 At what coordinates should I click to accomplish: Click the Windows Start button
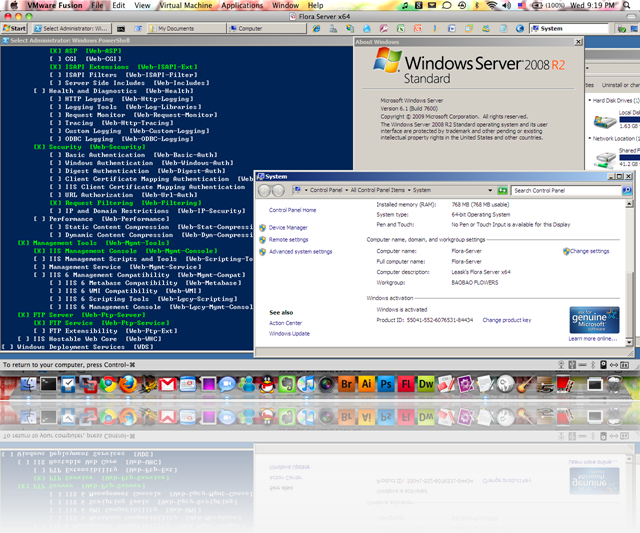point(15,29)
